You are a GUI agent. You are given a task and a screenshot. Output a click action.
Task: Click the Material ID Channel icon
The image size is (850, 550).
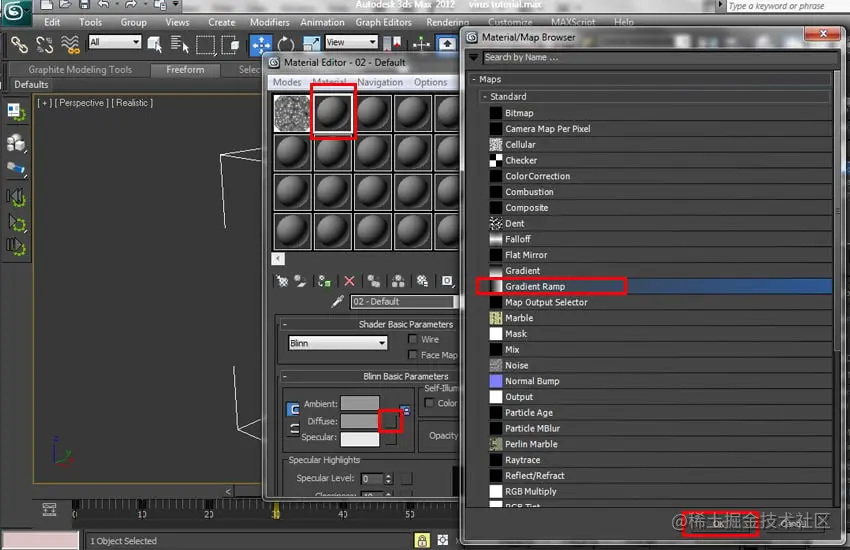click(447, 281)
